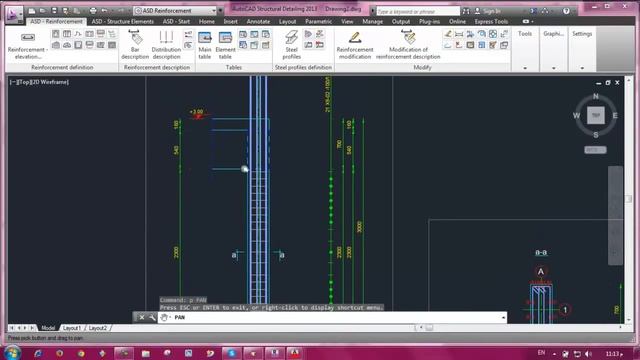Click the horizontal scrollbar thumb
Screen dimensions: 640x360
click(x=429, y=327)
